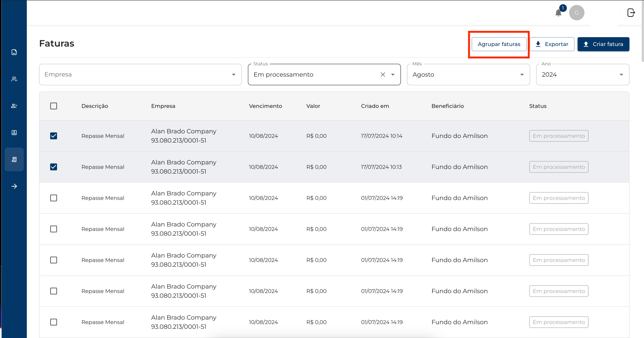
Task: Open the document page icon in sidebar
Action: pyautogui.click(x=14, y=52)
